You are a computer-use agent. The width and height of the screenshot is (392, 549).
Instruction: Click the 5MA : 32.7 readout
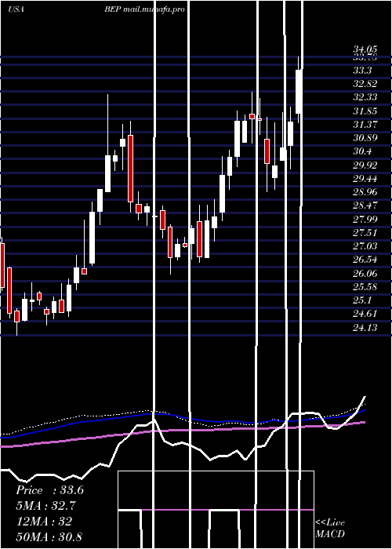(46, 506)
